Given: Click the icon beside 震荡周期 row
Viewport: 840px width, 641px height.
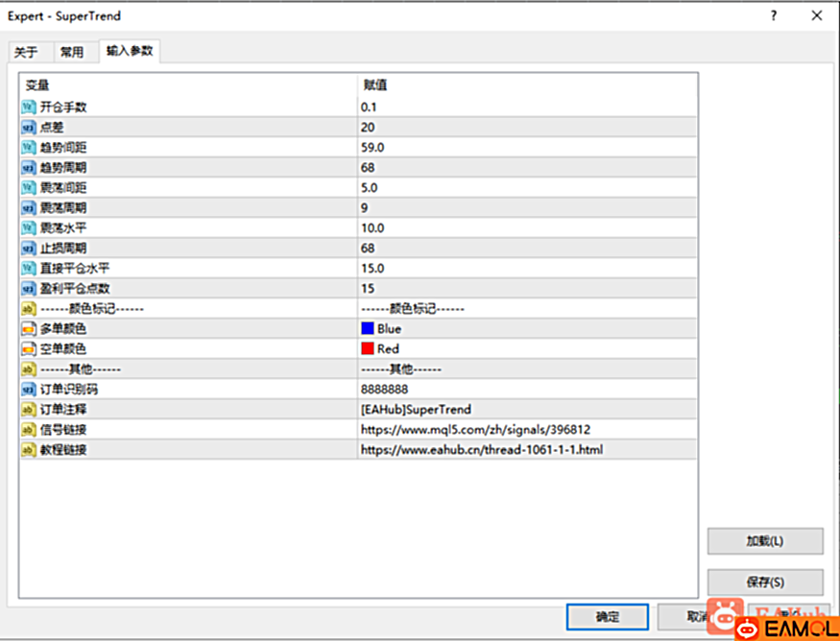Looking at the screenshot, I should coord(28,208).
